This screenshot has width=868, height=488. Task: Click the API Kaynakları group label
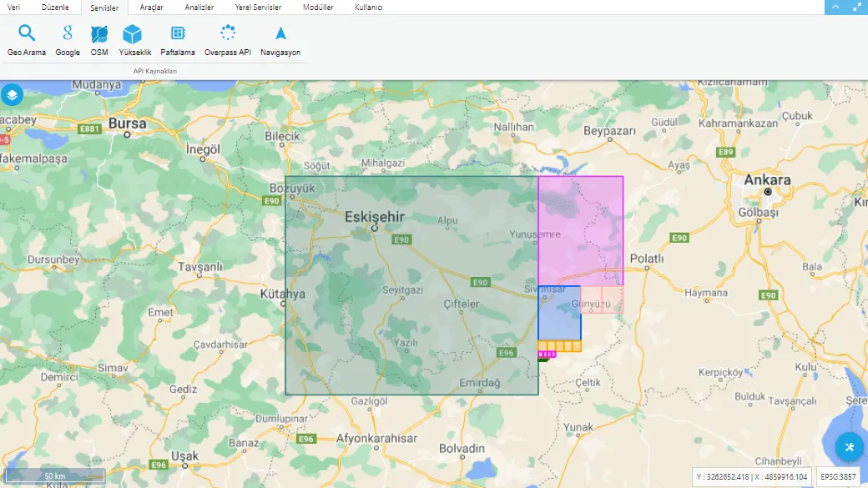click(x=155, y=72)
